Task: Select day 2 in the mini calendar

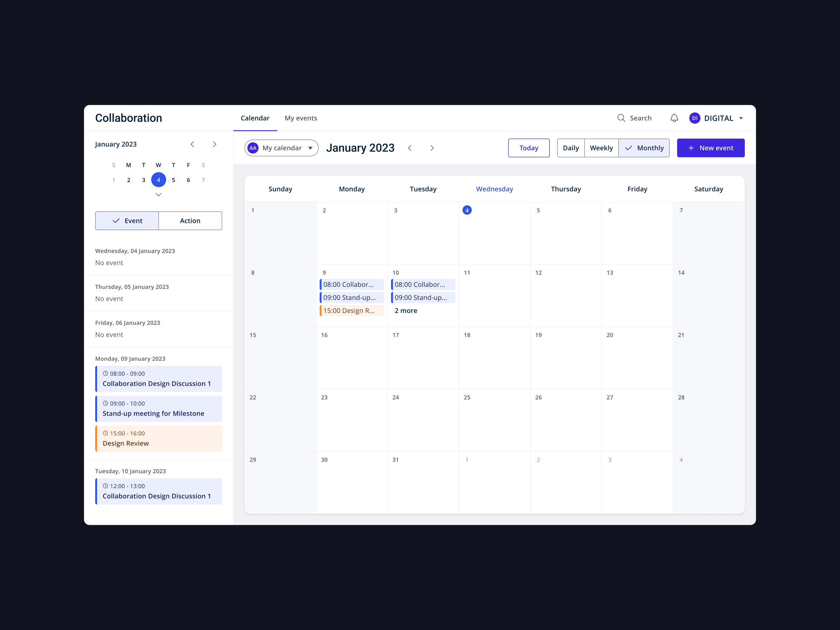Action: 129,180
